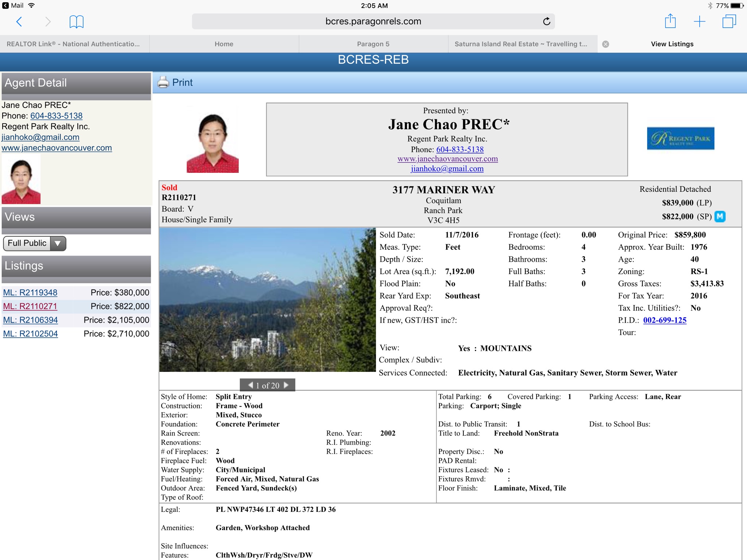The width and height of the screenshot is (747, 560).
Task: Open listing ML: R2102504
Action: [x=30, y=334]
